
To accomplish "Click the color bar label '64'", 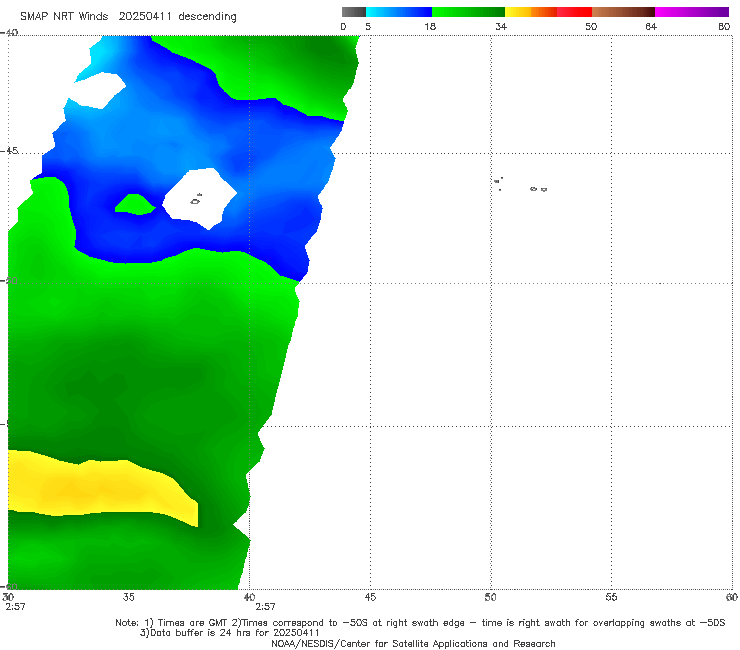I will pyautogui.click(x=651, y=26).
